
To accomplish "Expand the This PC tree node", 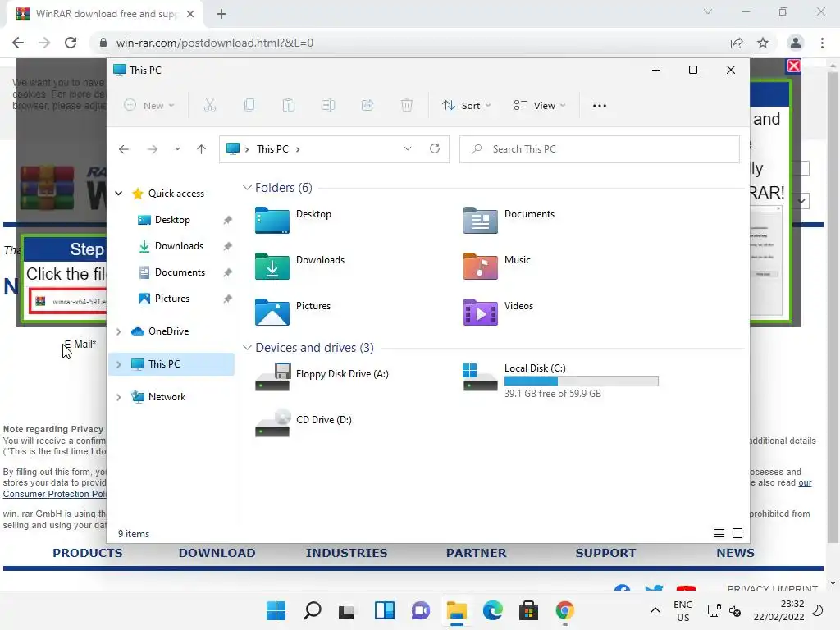I will click(118, 364).
